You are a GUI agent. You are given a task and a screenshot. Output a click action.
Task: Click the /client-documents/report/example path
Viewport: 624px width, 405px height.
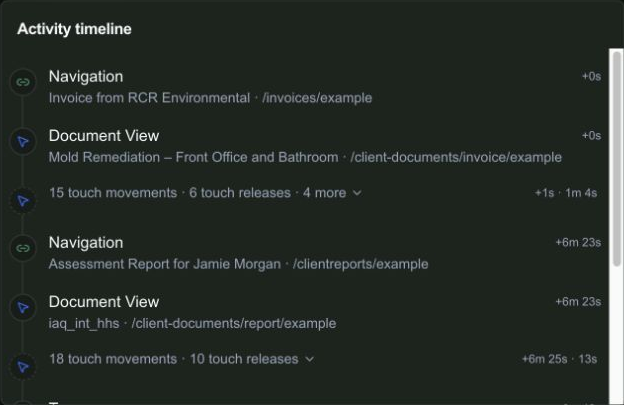point(234,323)
